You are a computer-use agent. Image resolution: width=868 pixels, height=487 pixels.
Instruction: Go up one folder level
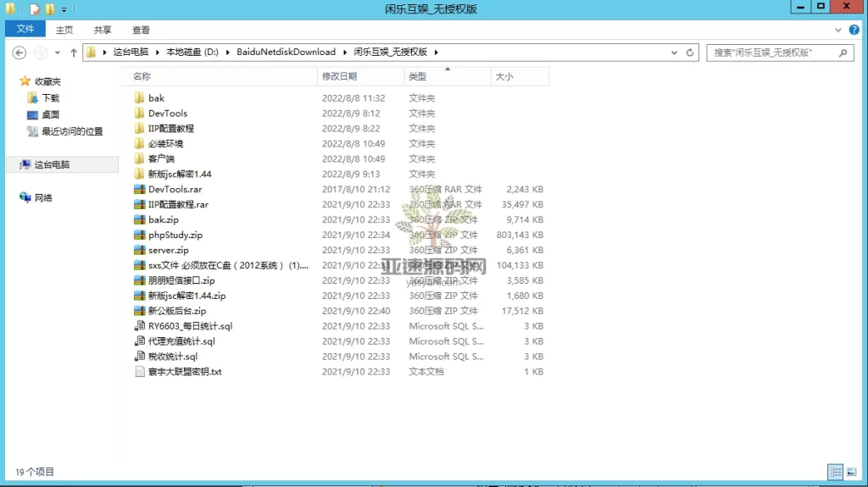(74, 53)
